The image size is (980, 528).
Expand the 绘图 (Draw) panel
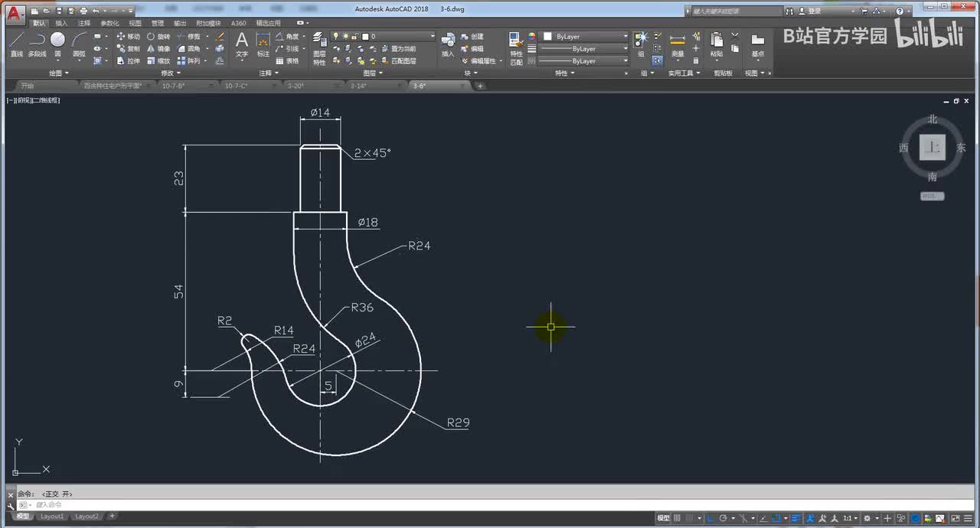58,73
